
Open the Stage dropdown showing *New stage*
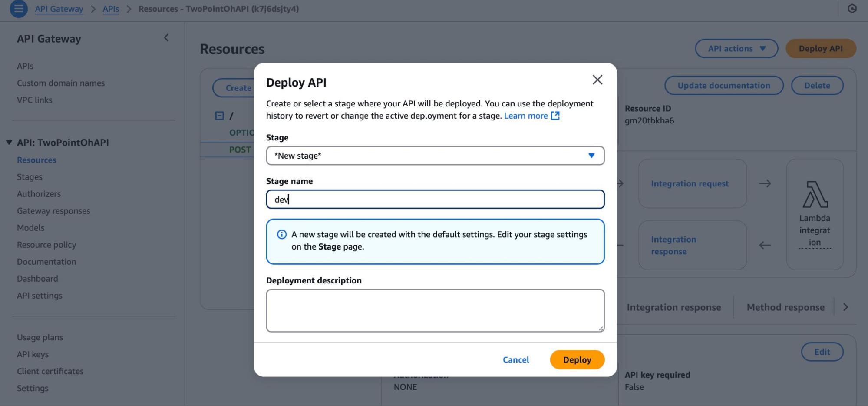(435, 156)
